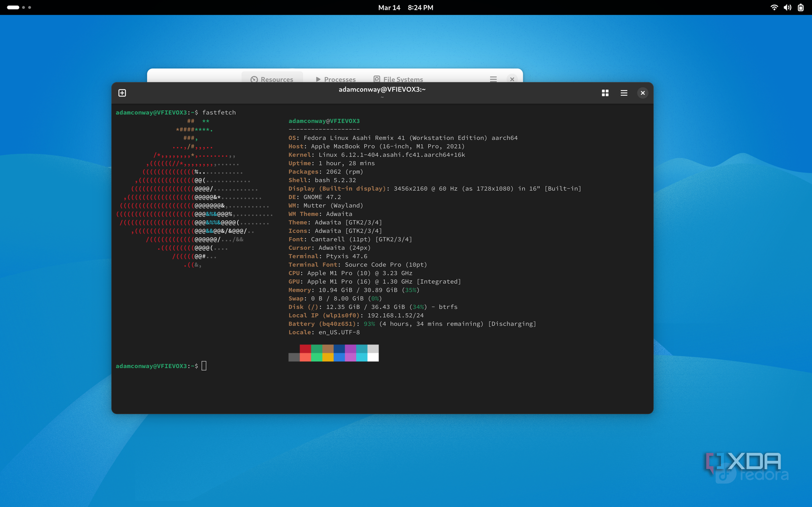Open the clock menu showing Mar 14
812x507 pixels.
tap(405, 7)
